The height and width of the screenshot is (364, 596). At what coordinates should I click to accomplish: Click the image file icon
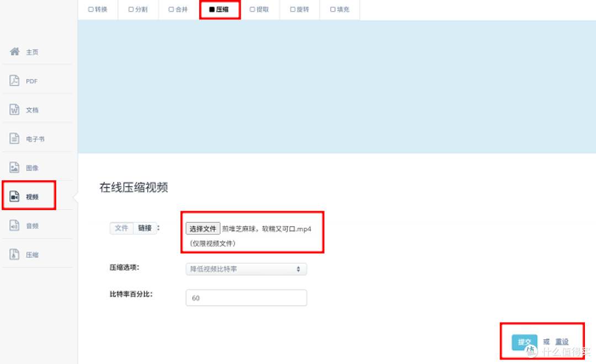click(14, 167)
